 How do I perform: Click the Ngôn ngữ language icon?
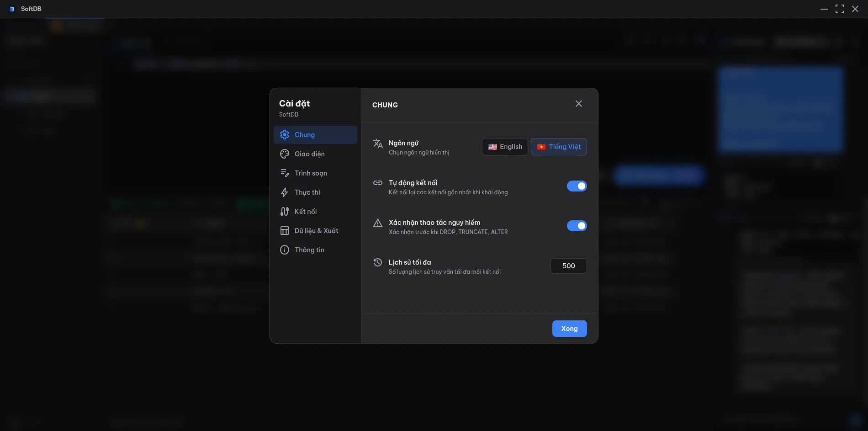378,144
